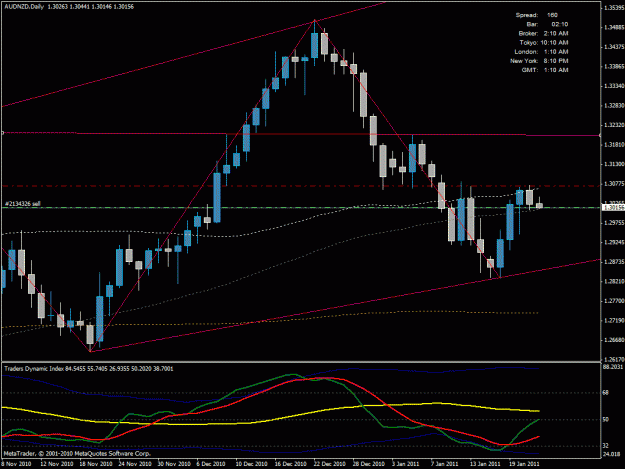Click the 22 Dec 2010 date label

330,464
